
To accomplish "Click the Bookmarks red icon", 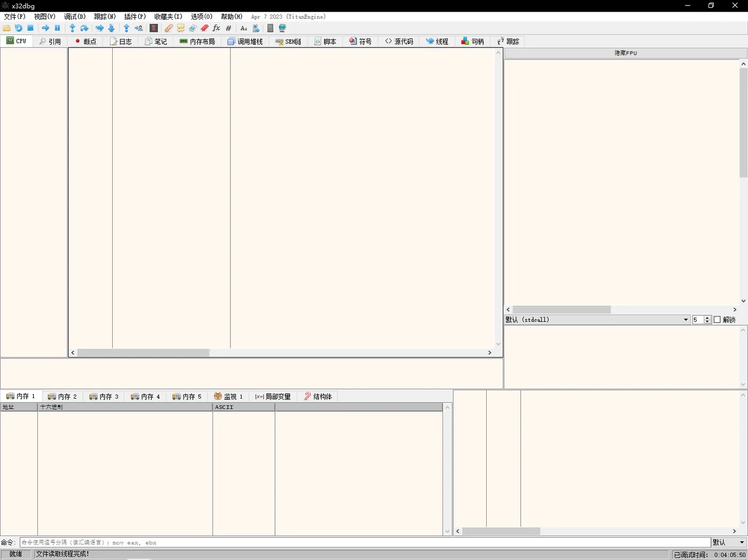I will tap(205, 28).
